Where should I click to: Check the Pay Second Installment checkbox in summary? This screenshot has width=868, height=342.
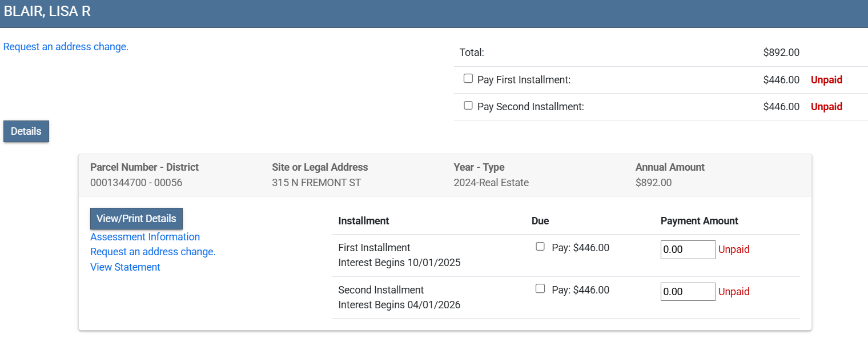(x=468, y=106)
